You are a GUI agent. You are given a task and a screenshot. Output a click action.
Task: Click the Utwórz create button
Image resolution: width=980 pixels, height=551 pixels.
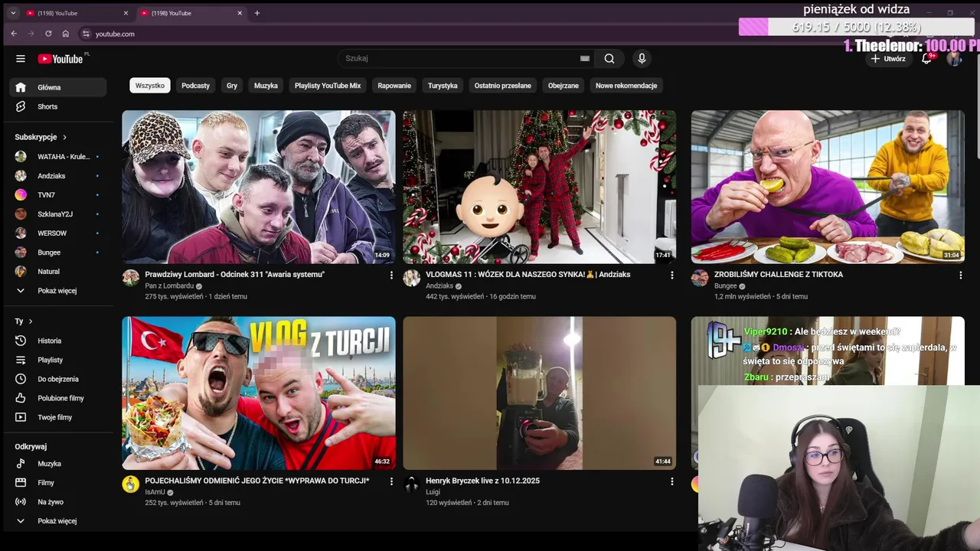(888, 59)
